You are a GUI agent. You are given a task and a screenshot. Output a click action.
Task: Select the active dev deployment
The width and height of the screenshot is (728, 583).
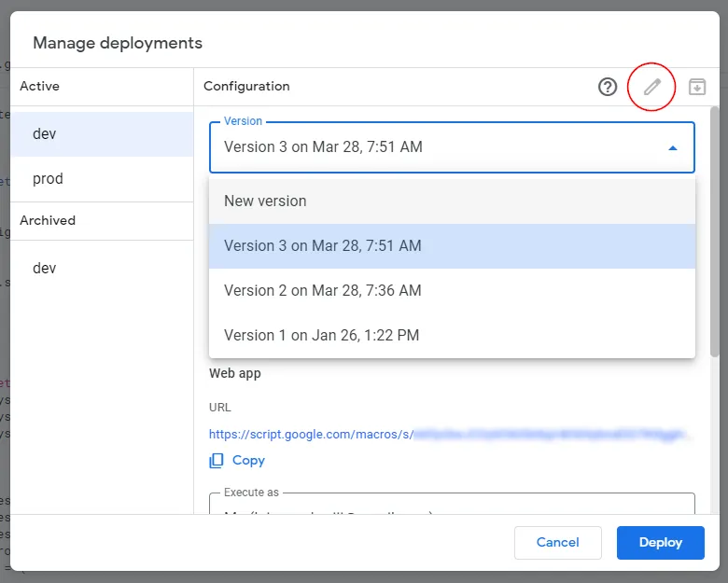pyautogui.click(x=45, y=133)
